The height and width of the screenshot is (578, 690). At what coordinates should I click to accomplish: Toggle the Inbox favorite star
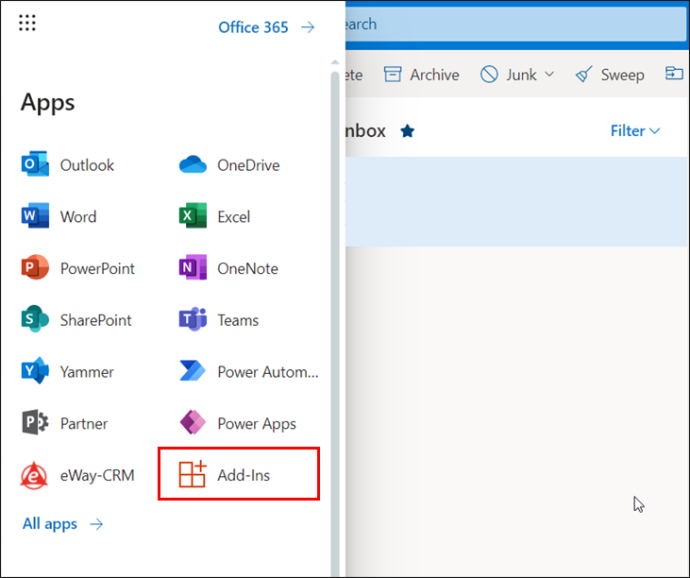(x=407, y=131)
